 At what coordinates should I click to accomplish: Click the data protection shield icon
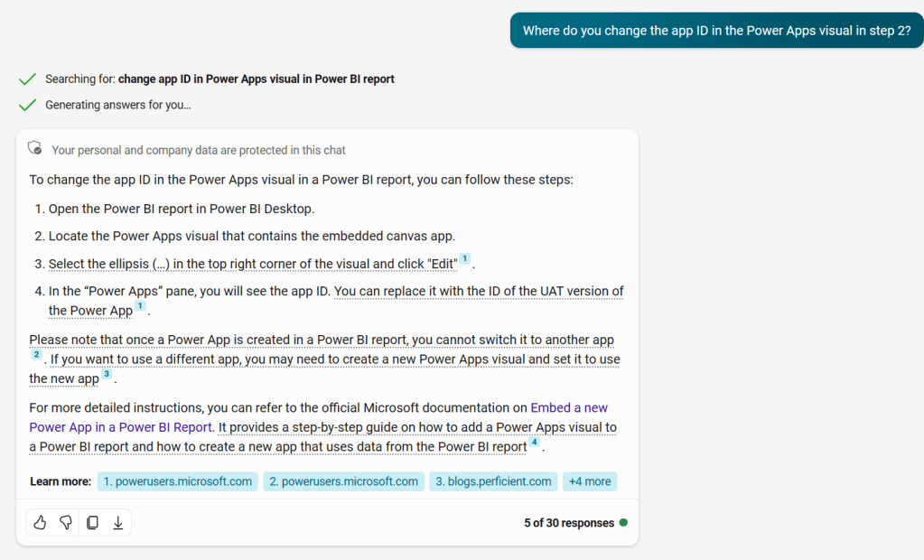coord(36,149)
